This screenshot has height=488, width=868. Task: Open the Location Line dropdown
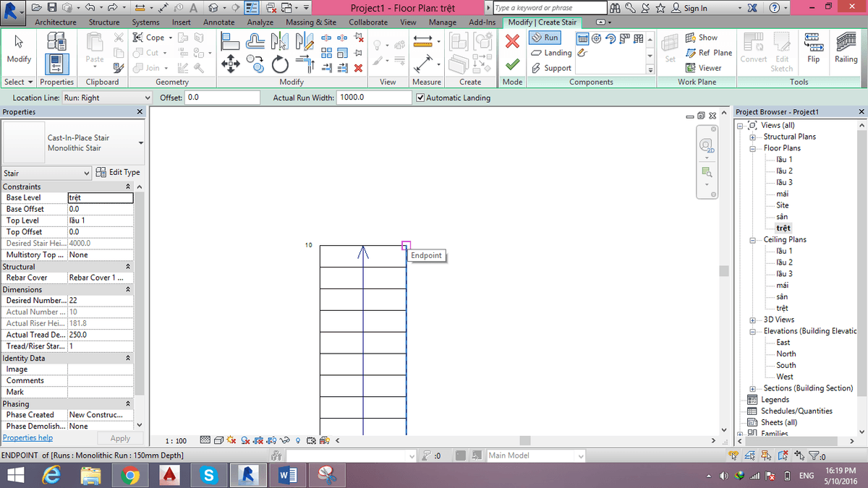tap(106, 98)
